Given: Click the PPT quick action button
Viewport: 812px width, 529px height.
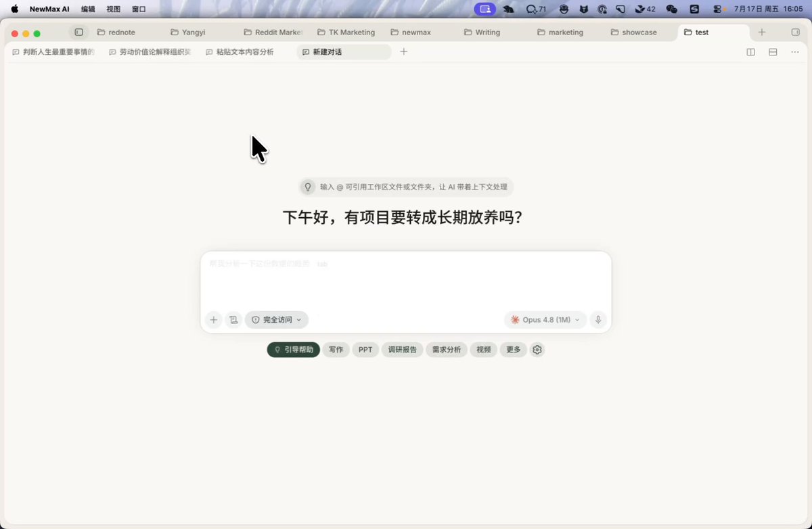Looking at the screenshot, I should click(x=365, y=350).
